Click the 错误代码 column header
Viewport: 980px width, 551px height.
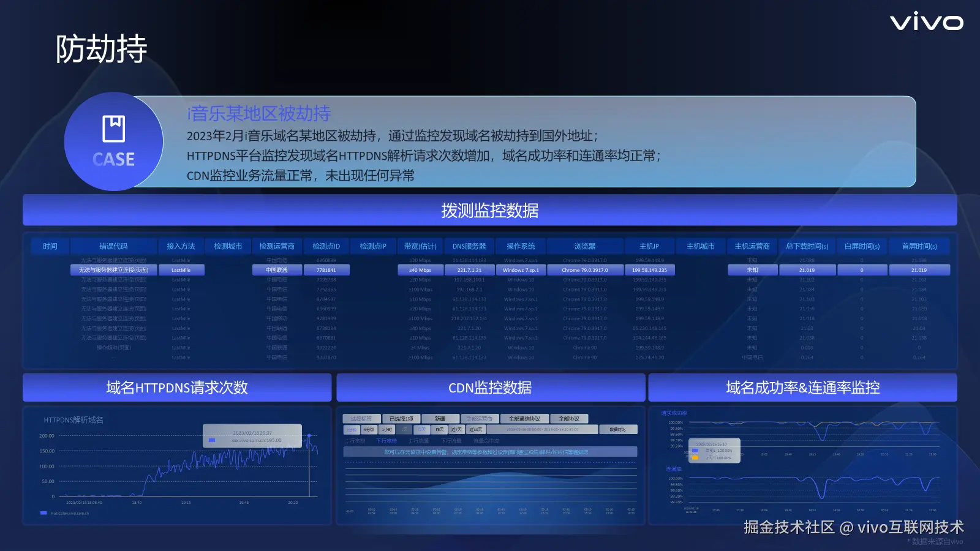[113, 246]
